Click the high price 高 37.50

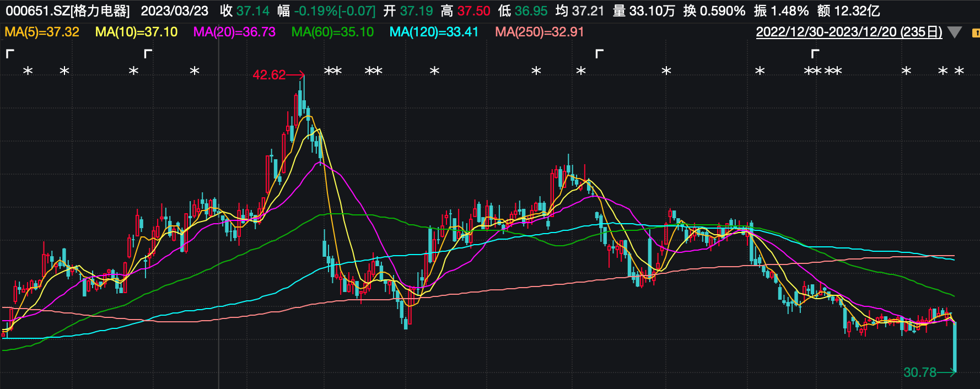click(x=465, y=11)
